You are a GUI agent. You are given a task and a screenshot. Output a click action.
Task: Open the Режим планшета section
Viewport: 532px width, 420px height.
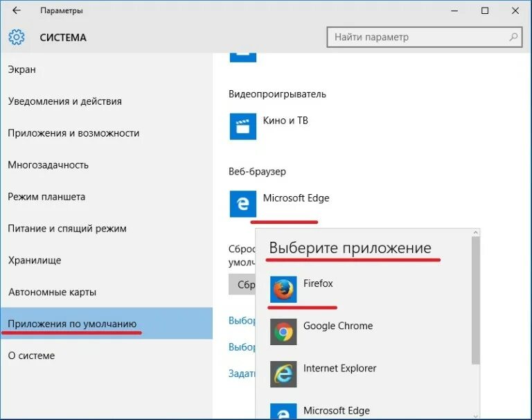(106, 197)
